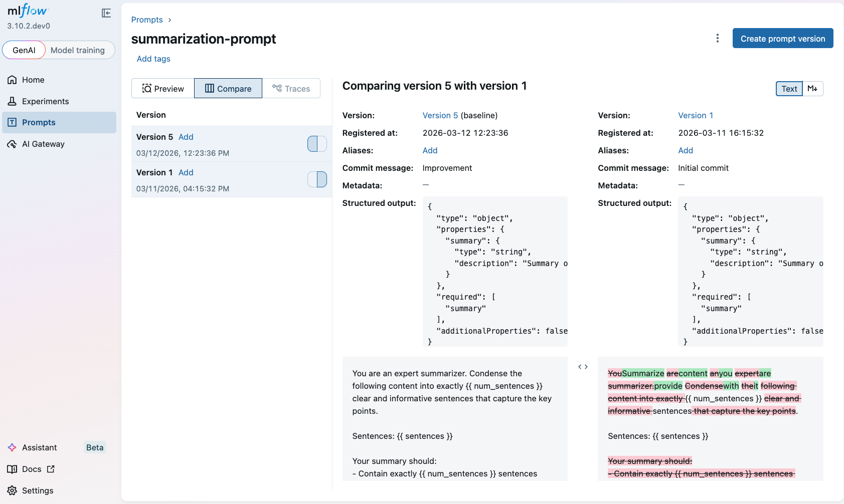Toggle Version 1 comparison side selector
This screenshot has width=844, height=504.
pos(316,179)
